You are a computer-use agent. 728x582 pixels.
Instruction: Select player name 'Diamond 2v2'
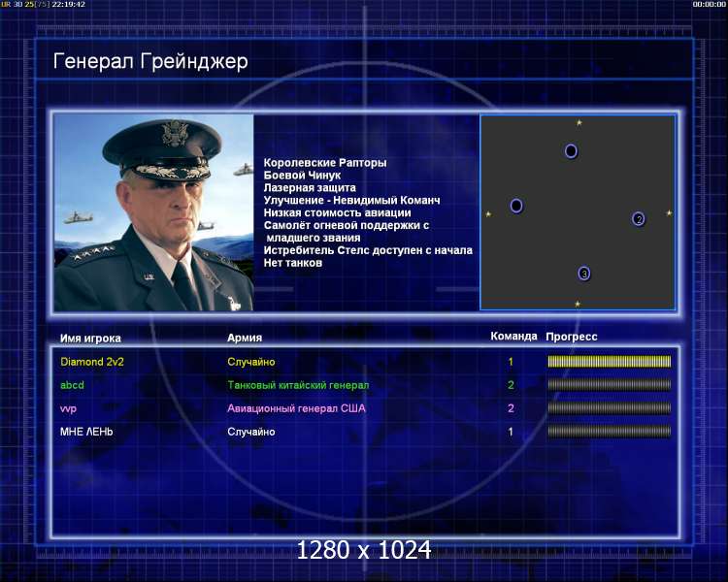(92, 362)
